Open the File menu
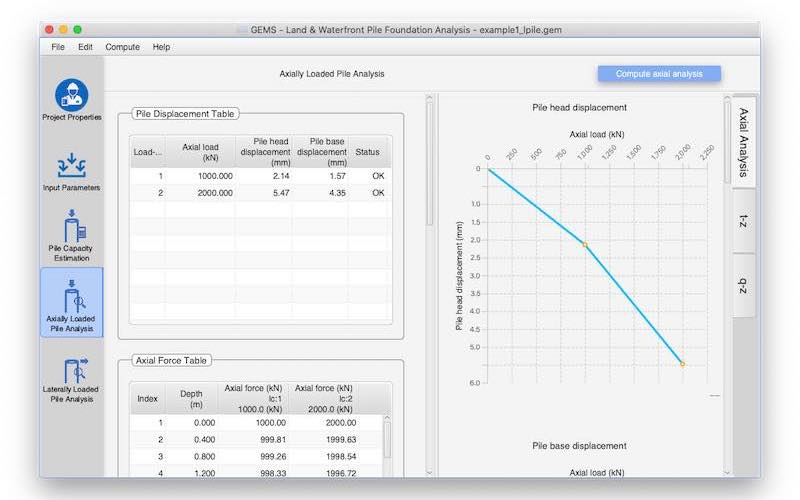Screen dimensions: 800x500 click(x=58, y=47)
